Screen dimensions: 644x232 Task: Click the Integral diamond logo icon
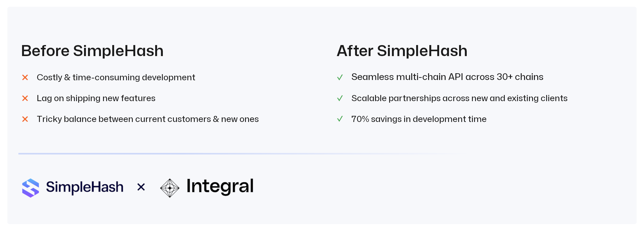point(170,188)
